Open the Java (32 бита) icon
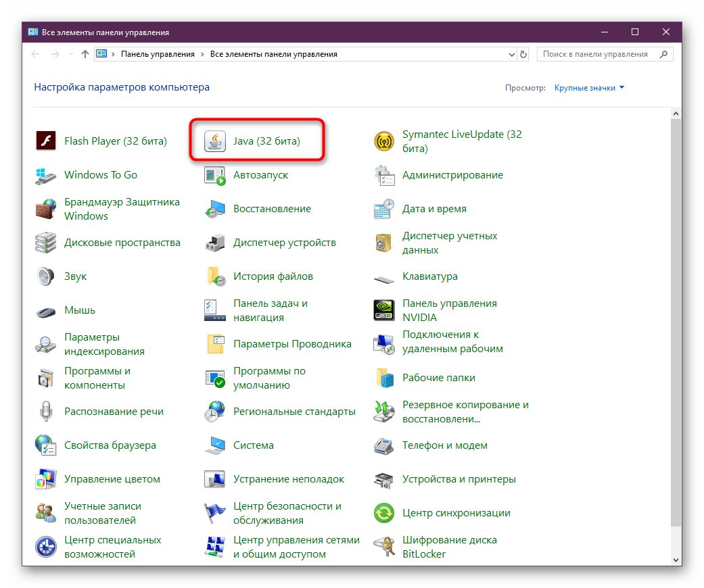 [x=215, y=141]
